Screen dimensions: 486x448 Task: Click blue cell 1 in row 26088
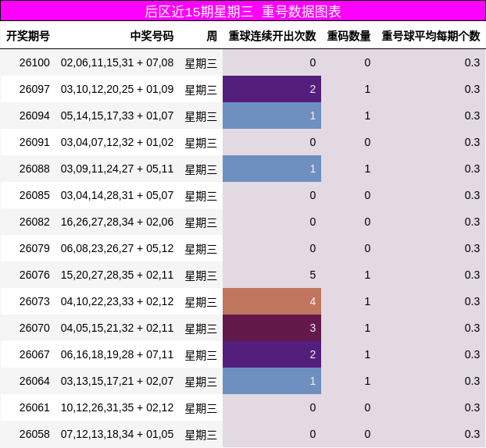tap(272, 169)
